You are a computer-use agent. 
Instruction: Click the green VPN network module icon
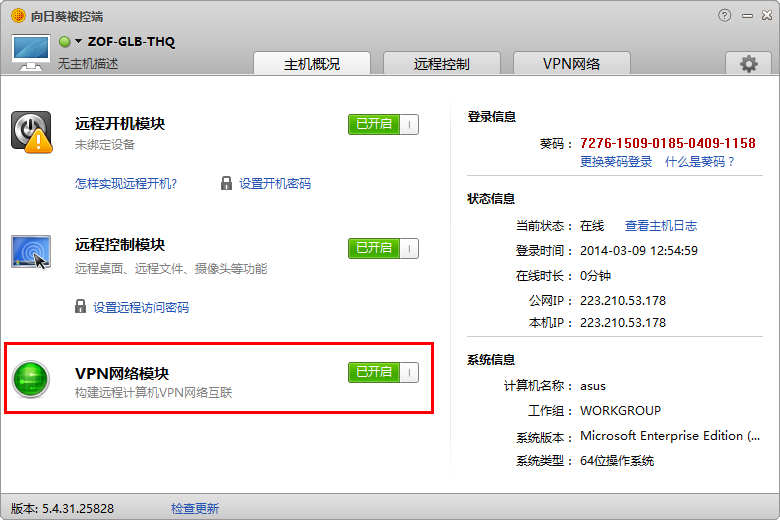(x=31, y=380)
